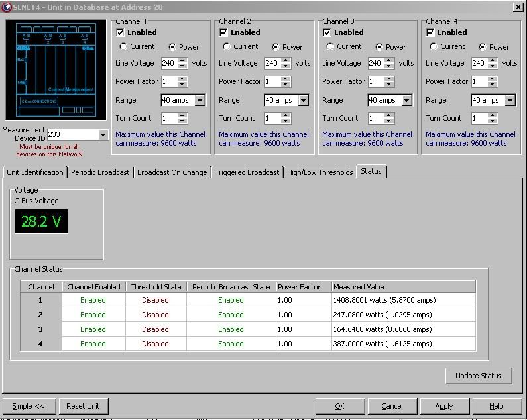Image resolution: width=527 pixels, height=420 pixels.
Task: Uncheck Channel 3 Enabled checkbox
Action: pyautogui.click(x=327, y=32)
